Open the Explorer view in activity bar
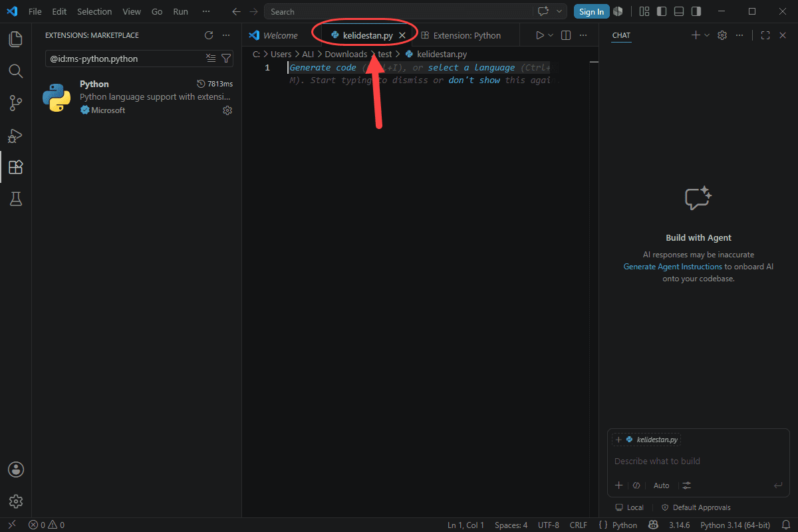798x532 pixels. [x=15, y=39]
